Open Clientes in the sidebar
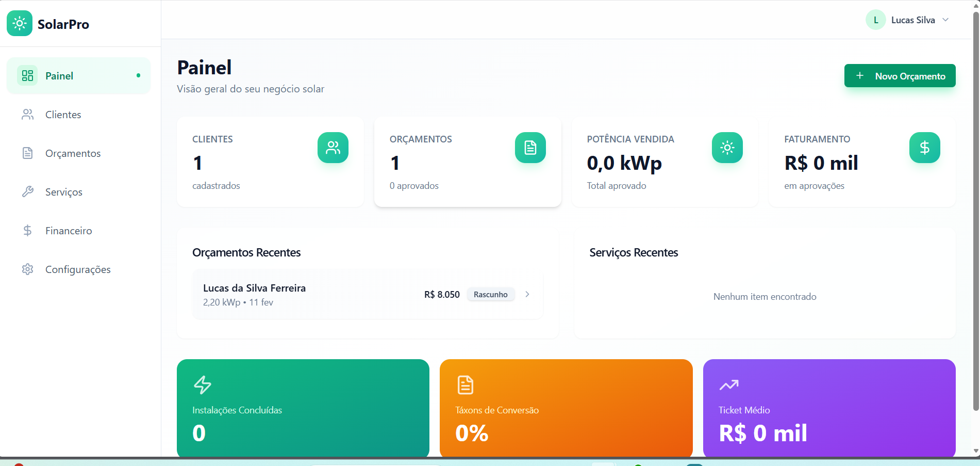 (x=78, y=115)
